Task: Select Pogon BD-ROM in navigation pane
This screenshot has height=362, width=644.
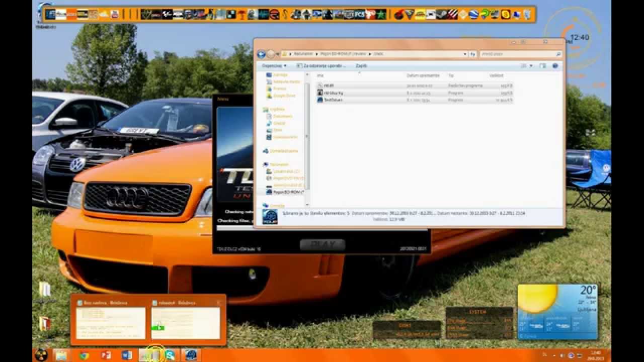Action: point(285,192)
